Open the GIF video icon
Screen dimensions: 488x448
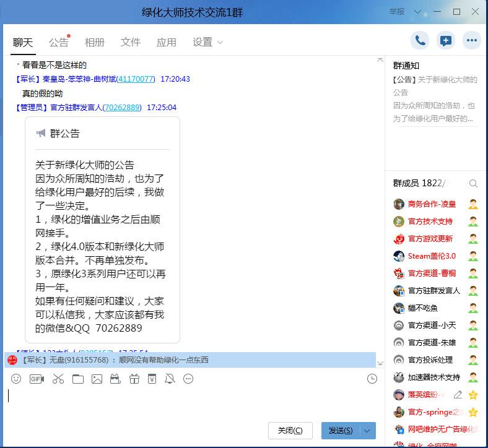pyautogui.click(x=37, y=379)
